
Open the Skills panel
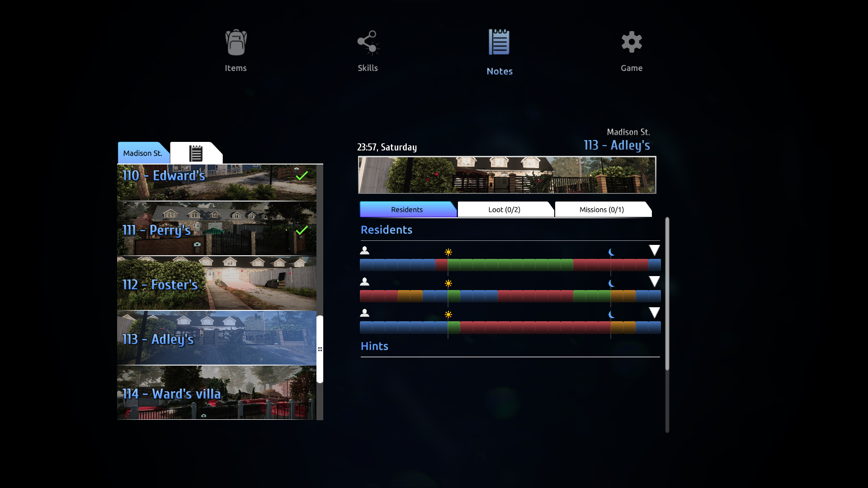(x=368, y=50)
